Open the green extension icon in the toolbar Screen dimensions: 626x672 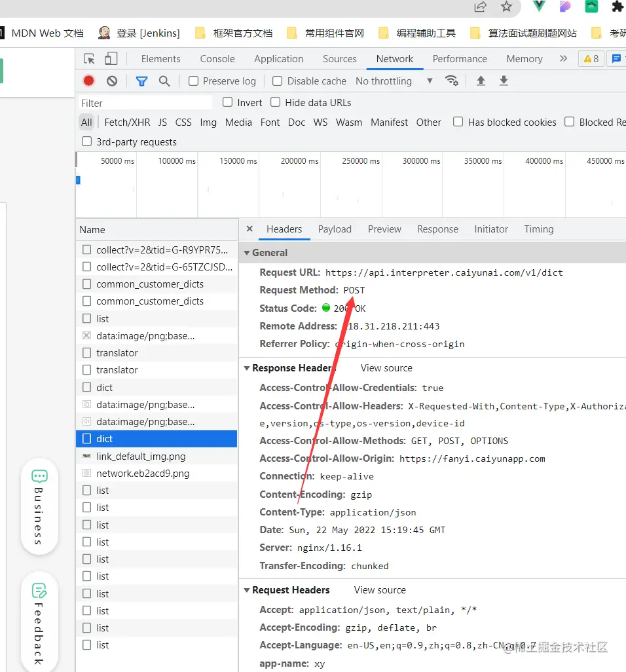click(x=591, y=7)
